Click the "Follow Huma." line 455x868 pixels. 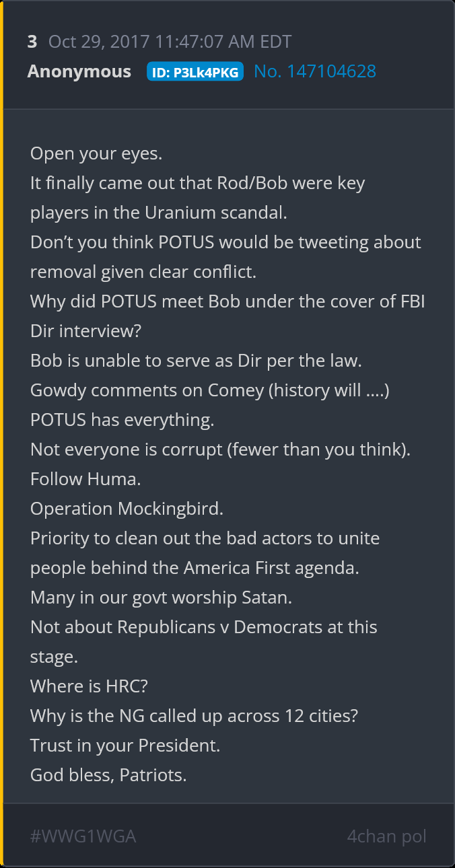[85, 479]
